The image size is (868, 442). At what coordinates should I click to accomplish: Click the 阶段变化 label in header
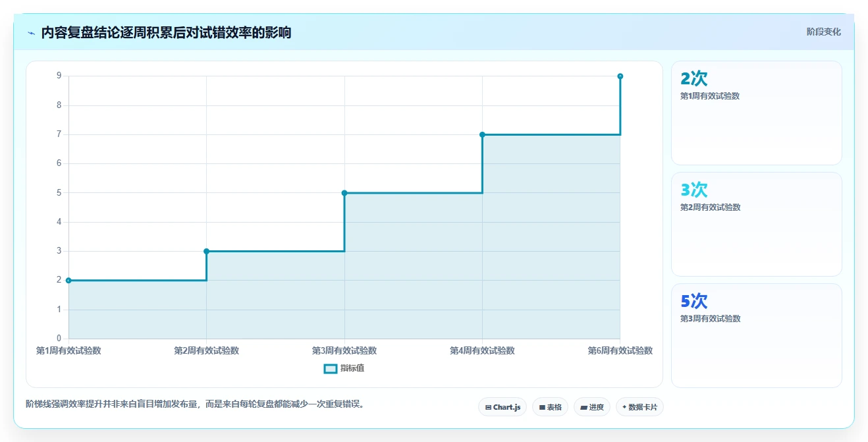823,32
